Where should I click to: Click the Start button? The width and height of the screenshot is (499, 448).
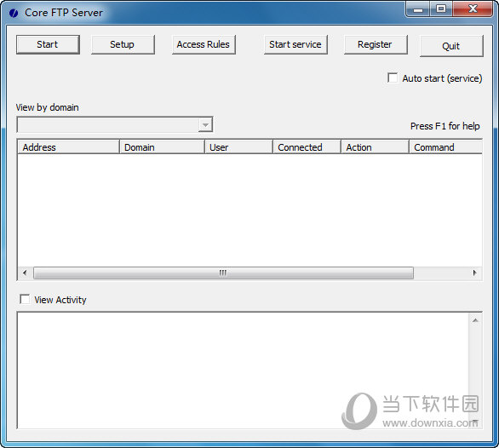(x=48, y=44)
